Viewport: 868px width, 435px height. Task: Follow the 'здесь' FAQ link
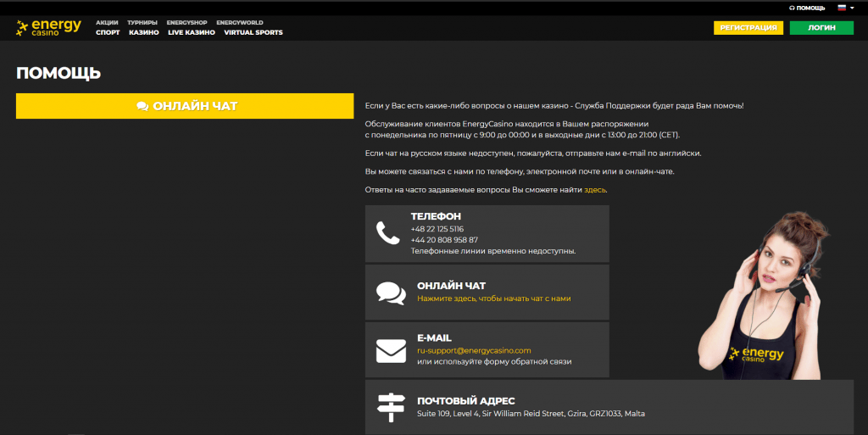(x=595, y=190)
